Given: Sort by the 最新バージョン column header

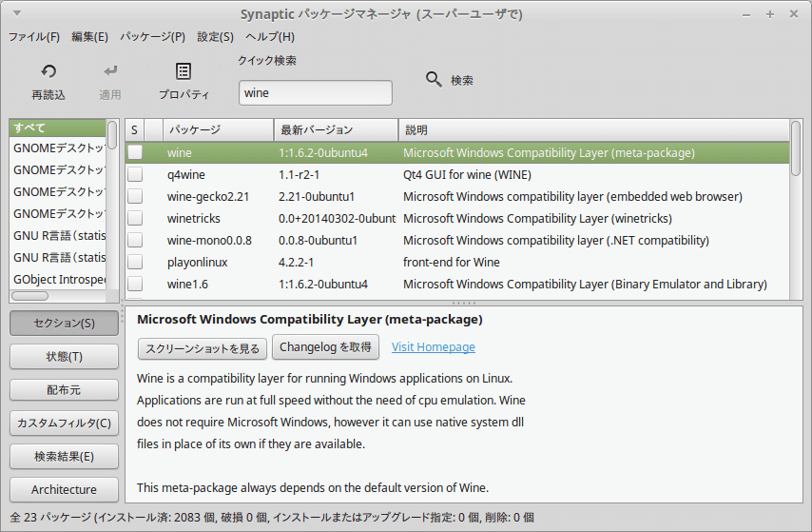Looking at the screenshot, I should tap(336, 129).
